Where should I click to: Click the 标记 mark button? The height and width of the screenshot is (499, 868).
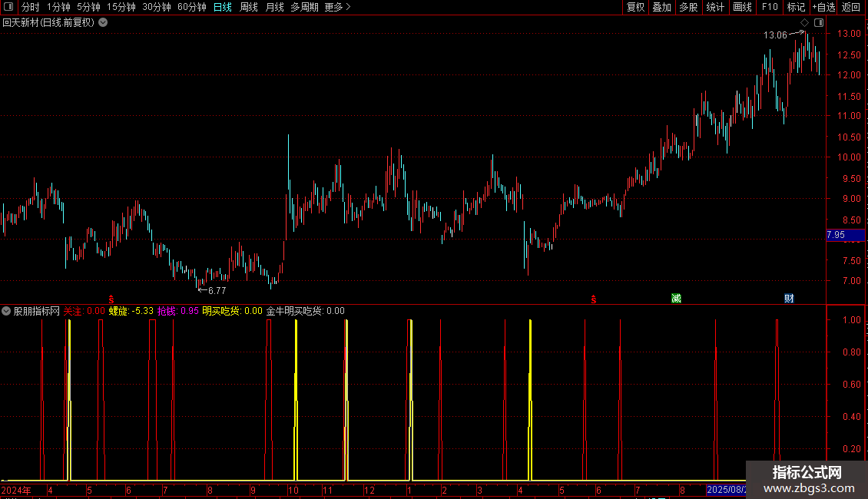796,7
